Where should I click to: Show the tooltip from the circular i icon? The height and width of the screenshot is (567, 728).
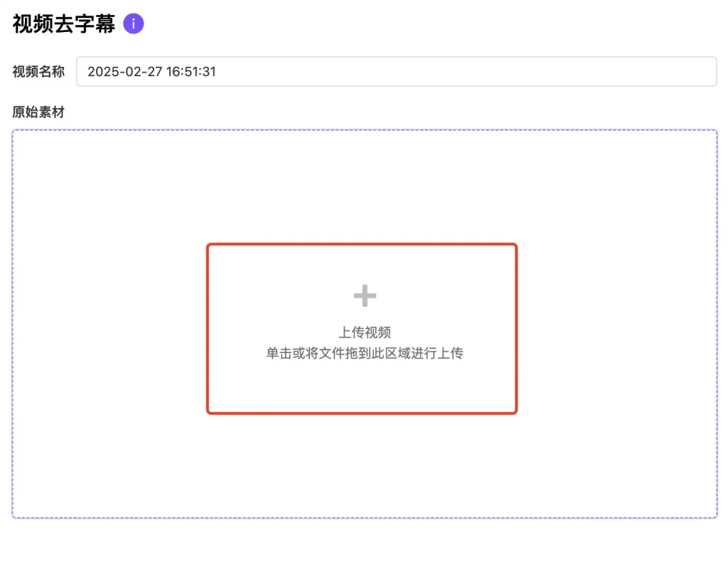coord(133,23)
